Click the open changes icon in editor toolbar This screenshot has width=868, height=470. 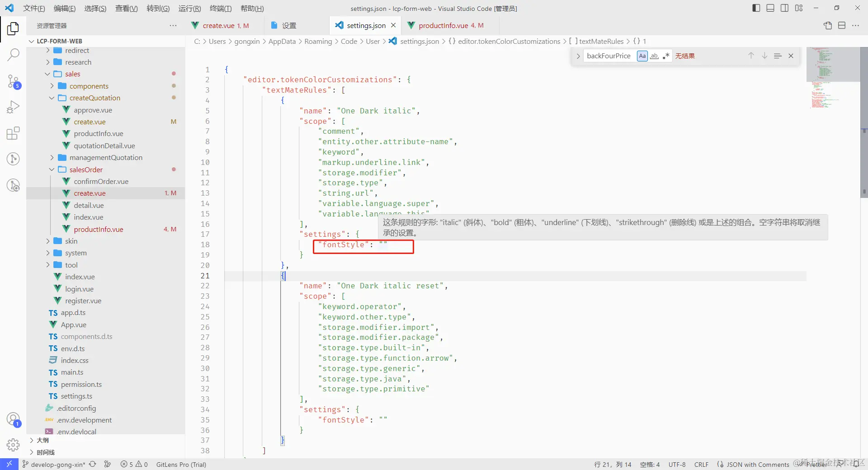(828, 26)
